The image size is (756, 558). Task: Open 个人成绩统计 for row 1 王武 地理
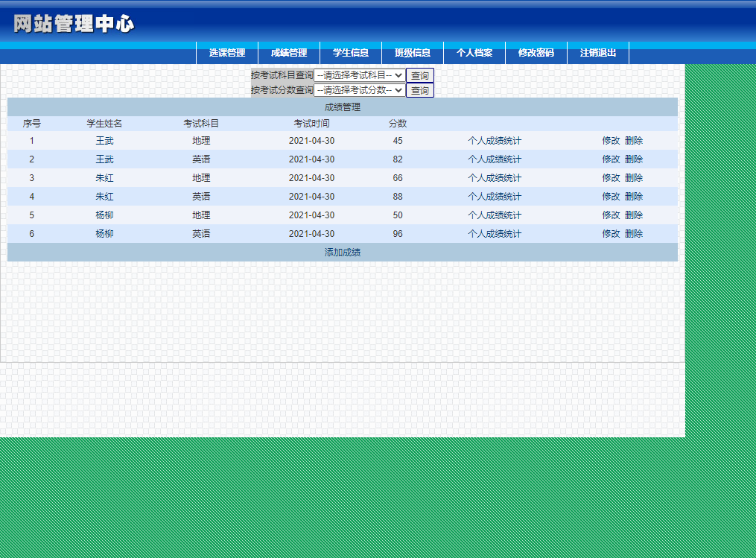[495, 141]
